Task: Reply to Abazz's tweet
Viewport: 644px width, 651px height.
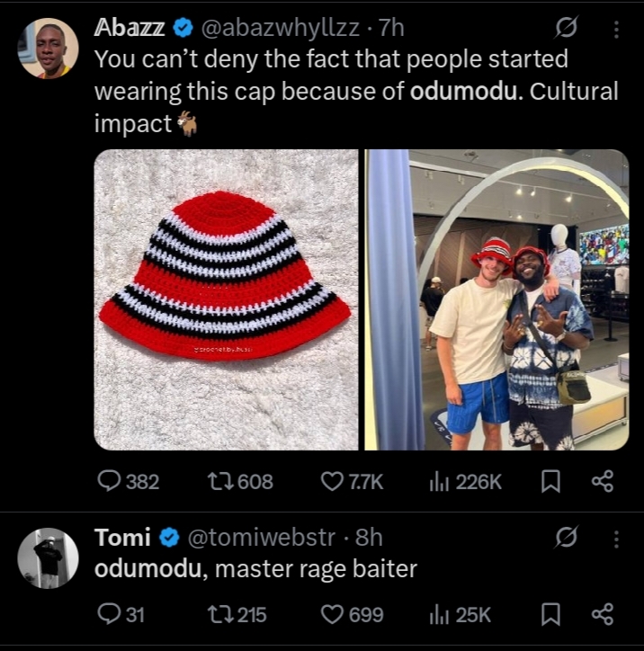Action: 110,482
